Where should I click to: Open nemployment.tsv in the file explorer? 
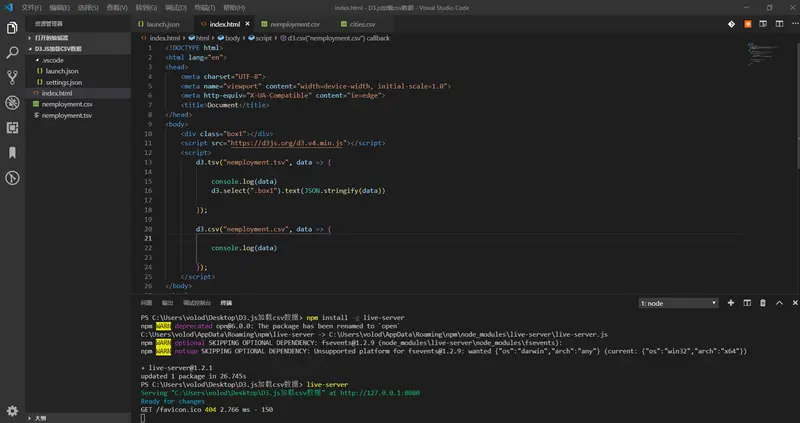pos(78,116)
